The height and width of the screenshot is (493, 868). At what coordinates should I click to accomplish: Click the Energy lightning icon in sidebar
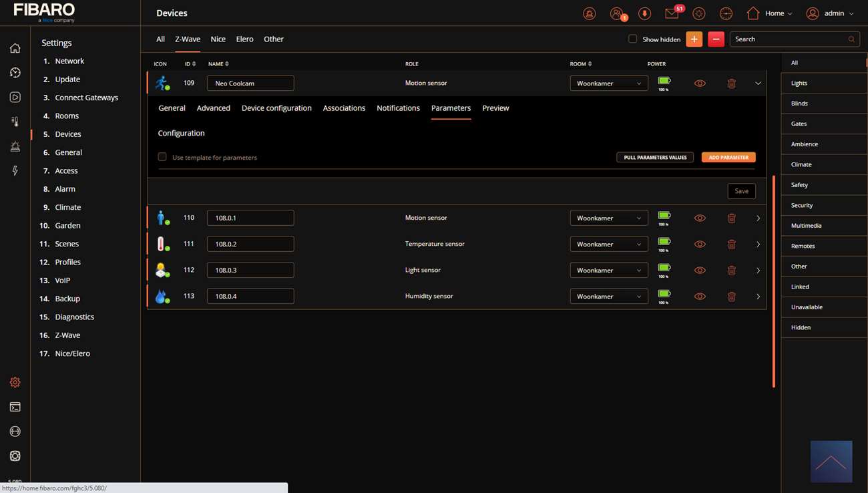coord(15,171)
